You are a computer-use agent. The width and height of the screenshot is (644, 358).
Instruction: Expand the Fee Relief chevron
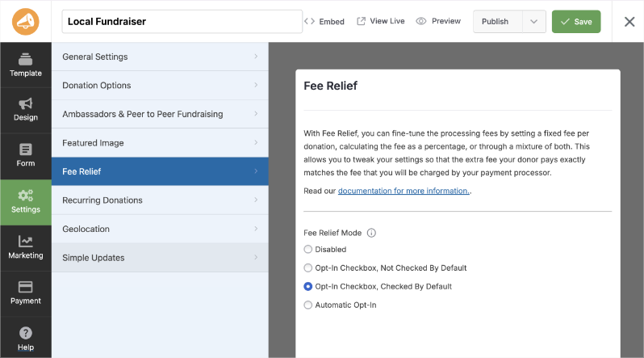[256, 171]
